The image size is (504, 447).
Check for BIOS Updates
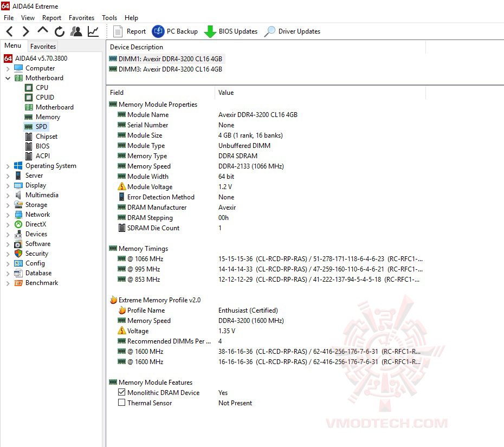[x=231, y=31]
